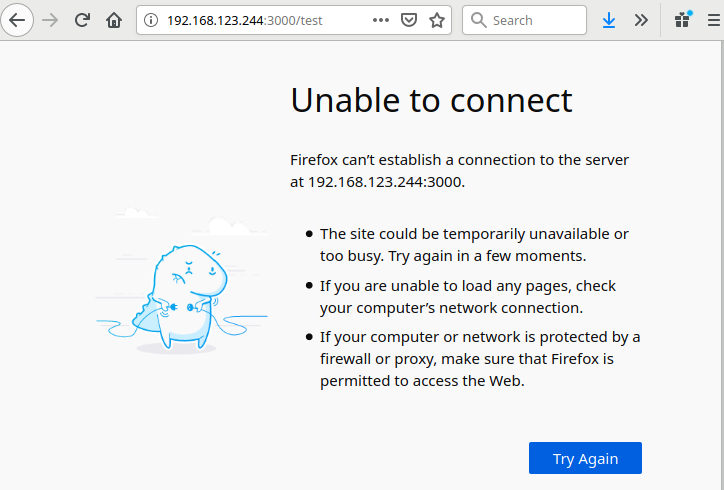The width and height of the screenshot is (724, 490).
Task: Expand the toolbar overflow chevron menu
Action: [x=641, y=20]
